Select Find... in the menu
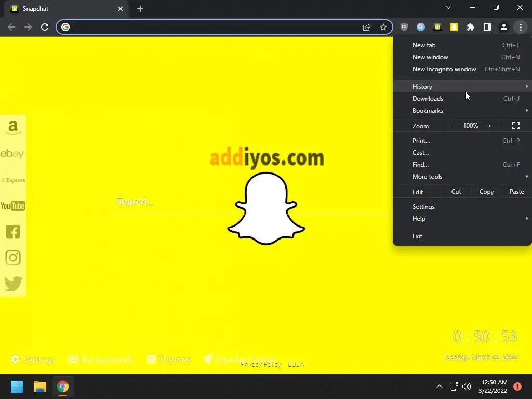Screen dimensions: 532x399 (462, 165)
